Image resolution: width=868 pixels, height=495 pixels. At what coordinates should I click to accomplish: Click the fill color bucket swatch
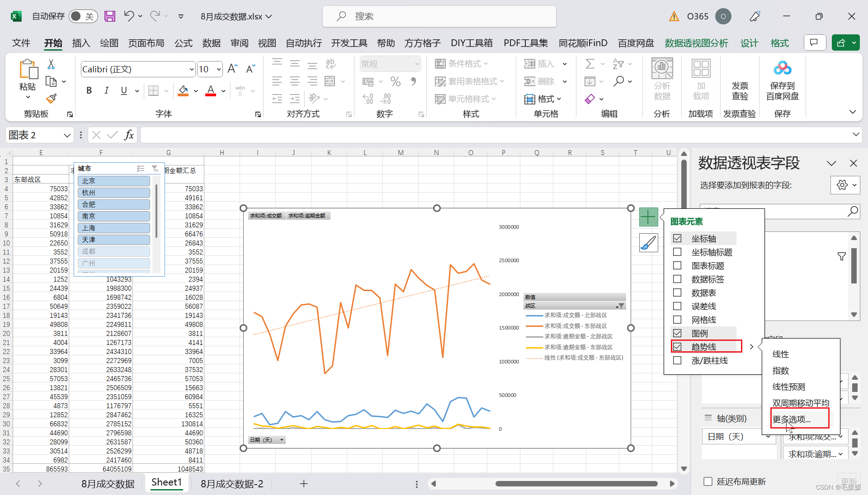pyautogui.click(x=183, y=90)
